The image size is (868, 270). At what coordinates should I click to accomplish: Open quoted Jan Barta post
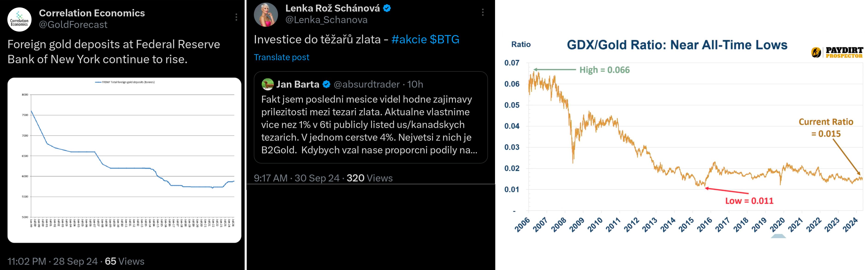coord(371,117)
